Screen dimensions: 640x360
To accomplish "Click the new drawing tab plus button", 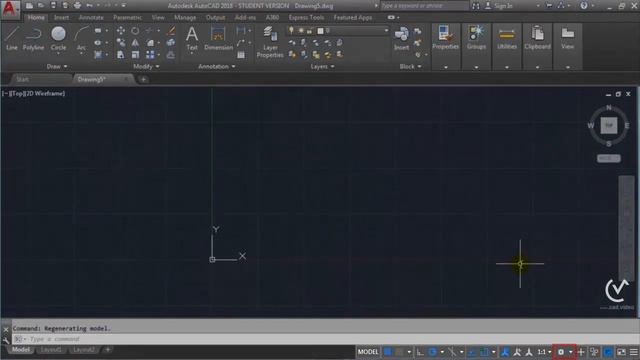I will 143,79.
